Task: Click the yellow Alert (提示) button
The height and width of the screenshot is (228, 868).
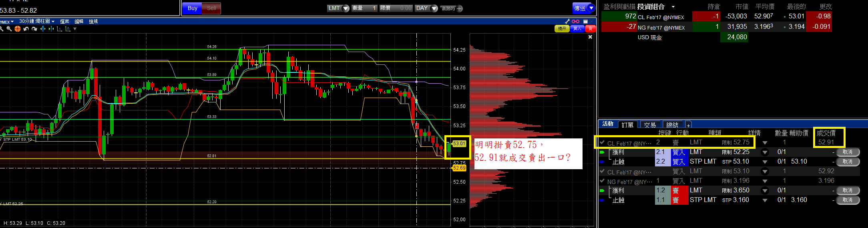Action: (562, 29)
